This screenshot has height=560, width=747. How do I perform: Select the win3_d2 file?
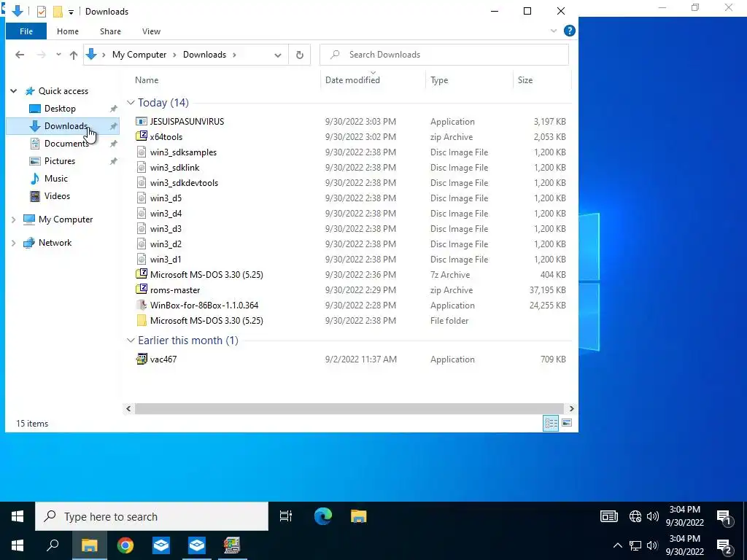(x=166, y=244)
